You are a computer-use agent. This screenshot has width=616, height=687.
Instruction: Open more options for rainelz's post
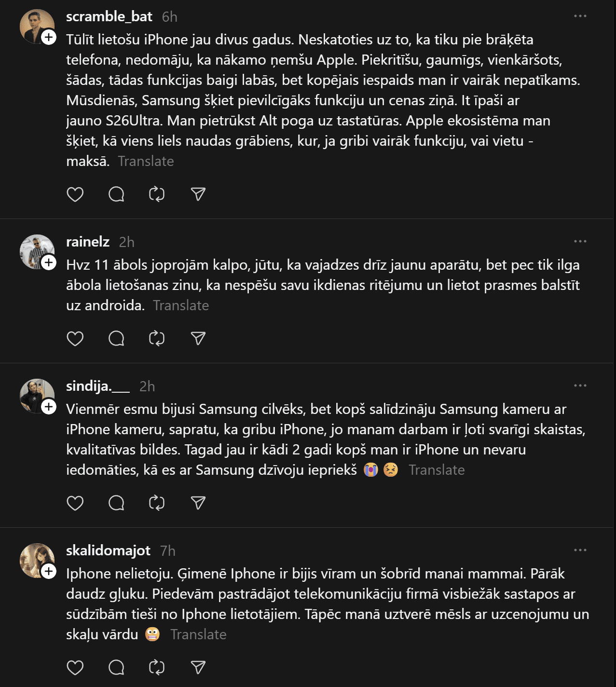coord(580,241)
